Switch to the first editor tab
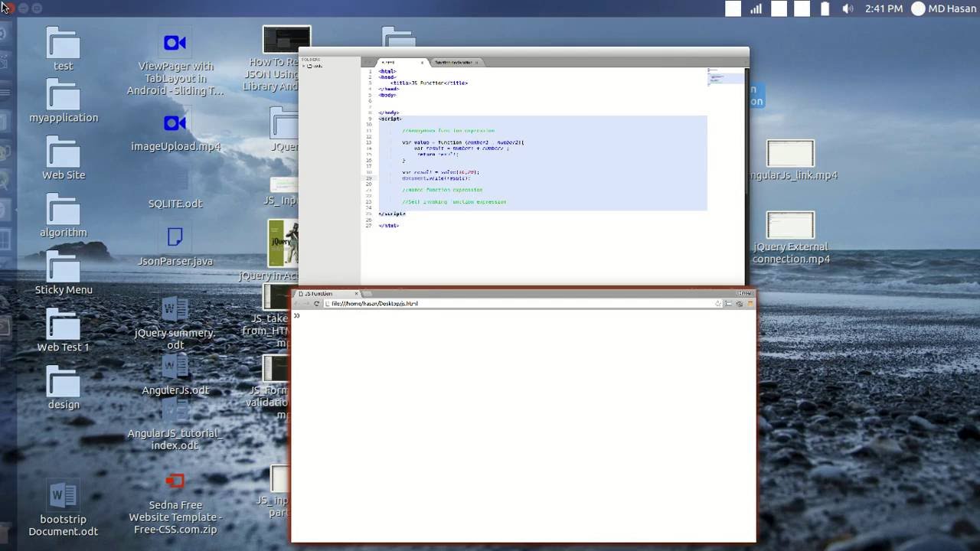Screen dimensions: 980x551 point(402,62)
